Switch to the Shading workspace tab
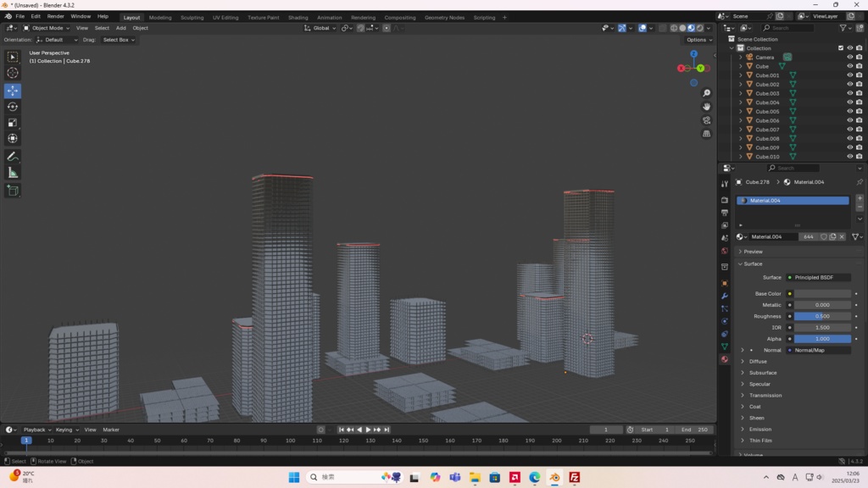The width and height of the screenshot is (868, 488). click(x=298, y=18)
